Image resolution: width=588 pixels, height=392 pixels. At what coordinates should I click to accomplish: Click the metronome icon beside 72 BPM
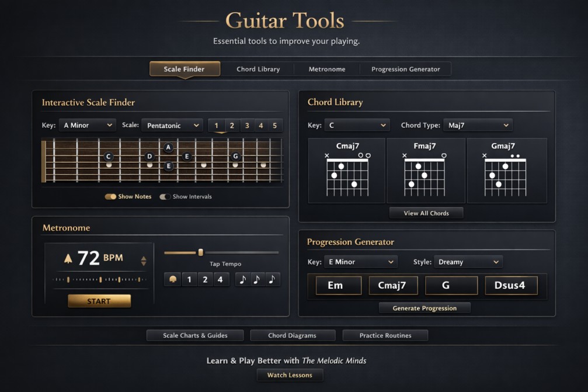[68, 258]
